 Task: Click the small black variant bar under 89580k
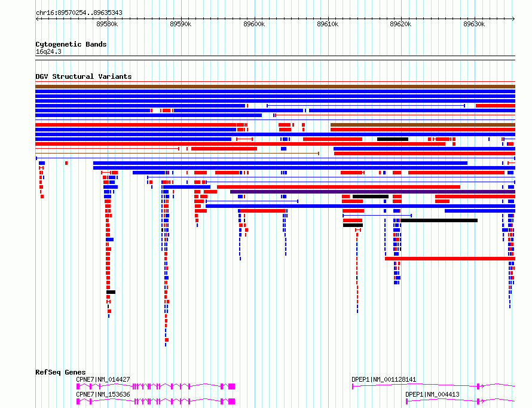point(111,292)
